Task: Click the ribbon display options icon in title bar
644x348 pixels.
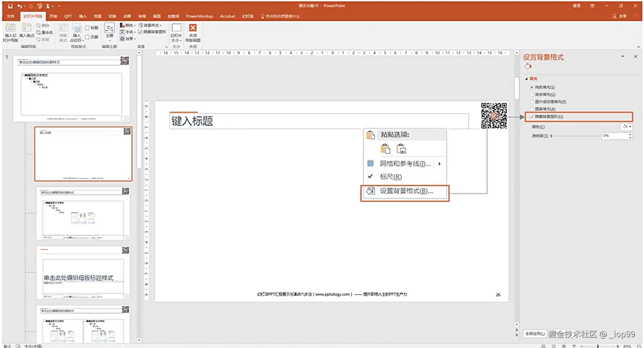Action: (x=592, y=6)
